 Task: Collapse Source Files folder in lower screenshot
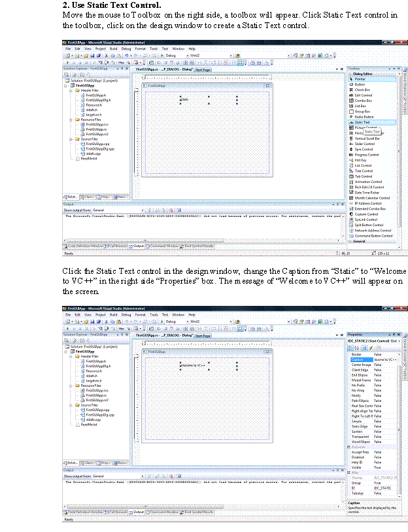tap(71, 405)
